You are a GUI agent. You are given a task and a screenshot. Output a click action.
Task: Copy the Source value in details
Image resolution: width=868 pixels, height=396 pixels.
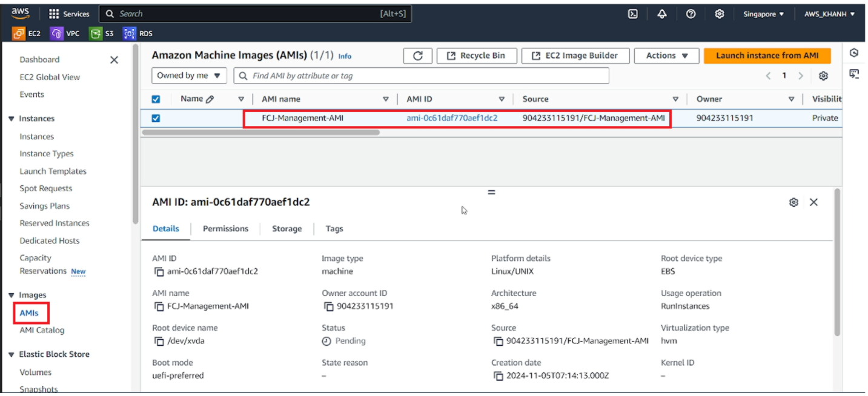[x=498, y=341]
